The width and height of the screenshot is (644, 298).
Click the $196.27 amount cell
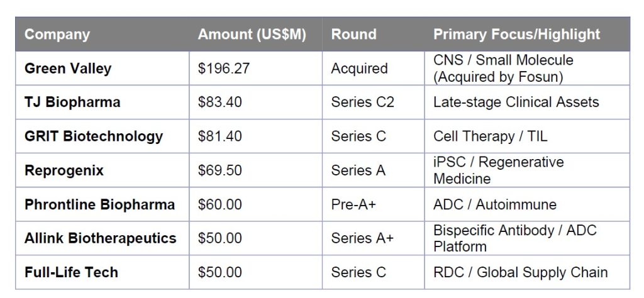224,69
